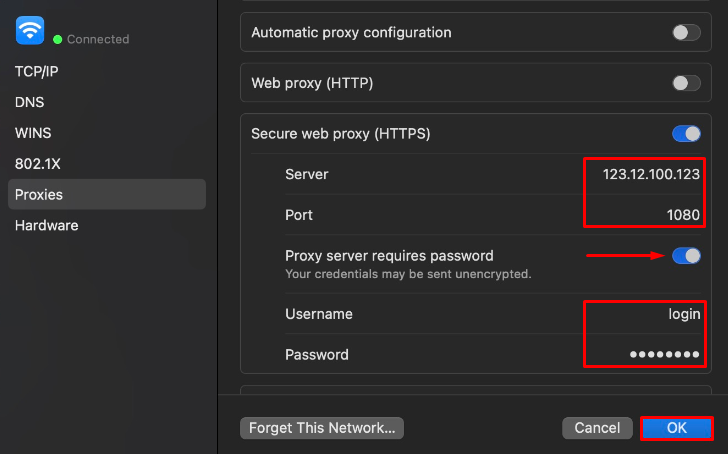This screenshot has height=454, width=728.
Task: Turn off Proxy server requires password
Action: 686,256
